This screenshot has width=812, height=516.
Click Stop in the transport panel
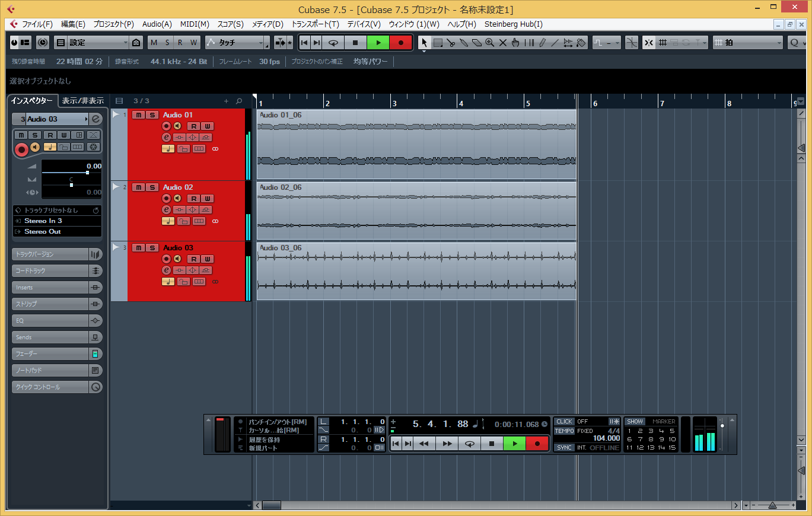492,444
